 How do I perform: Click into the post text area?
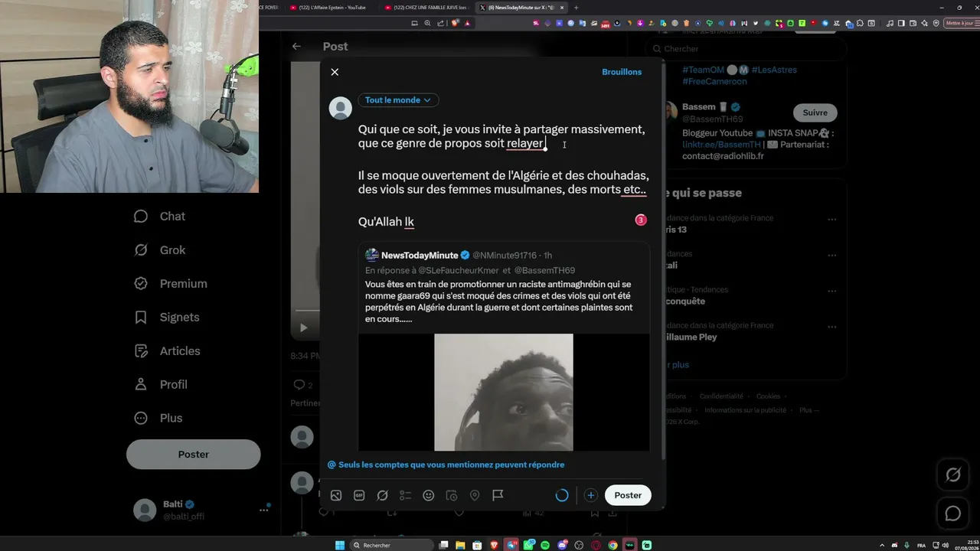point(502,176)
